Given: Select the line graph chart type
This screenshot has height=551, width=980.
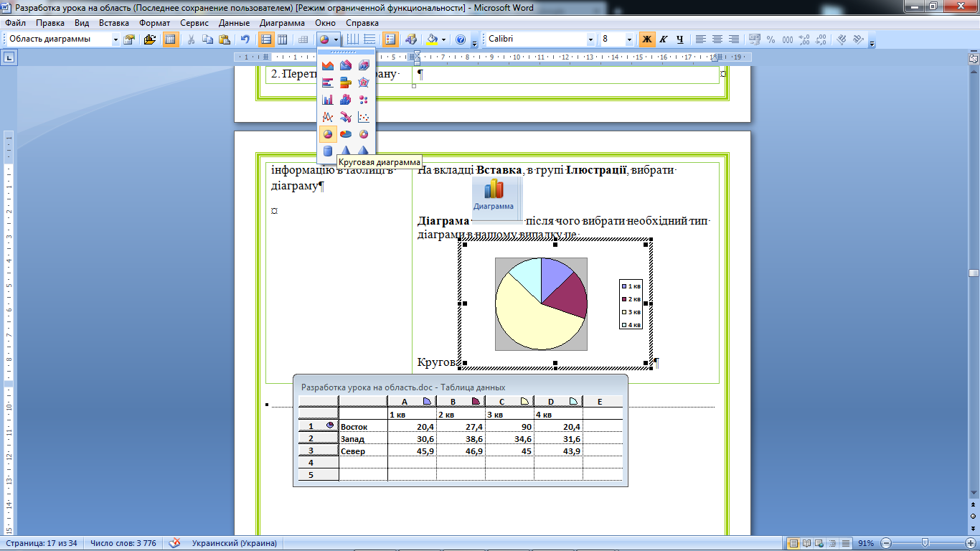Looking at the screenshot, I should pos(328,116).
